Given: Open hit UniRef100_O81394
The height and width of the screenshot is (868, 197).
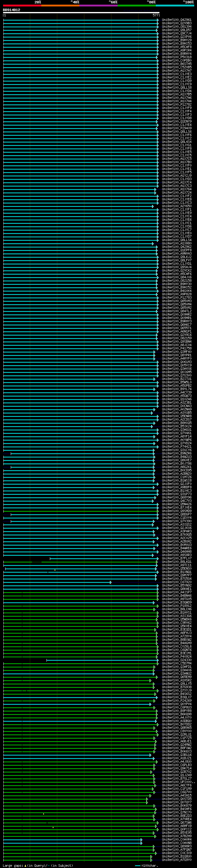Looking at the screenshot, I should pos(176,26).
